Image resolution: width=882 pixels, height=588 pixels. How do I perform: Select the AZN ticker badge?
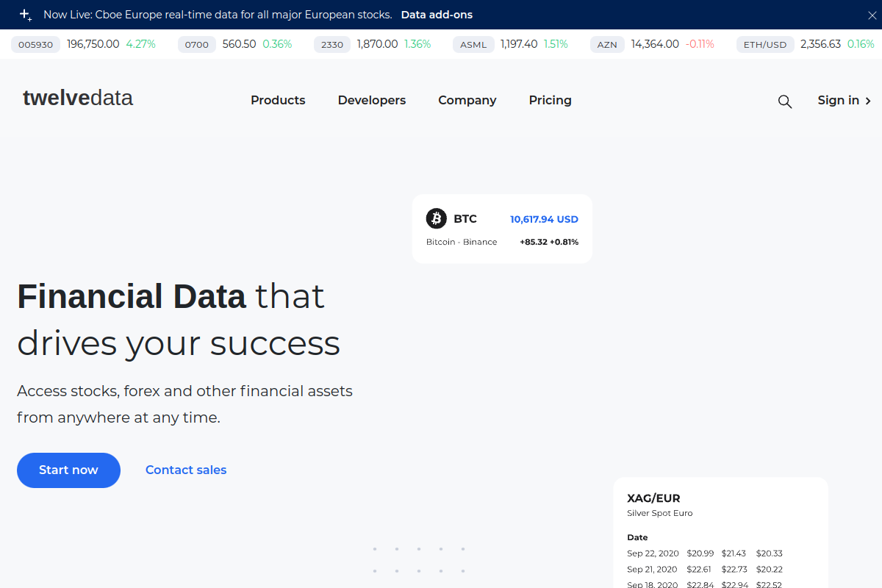tap(607, 44)
